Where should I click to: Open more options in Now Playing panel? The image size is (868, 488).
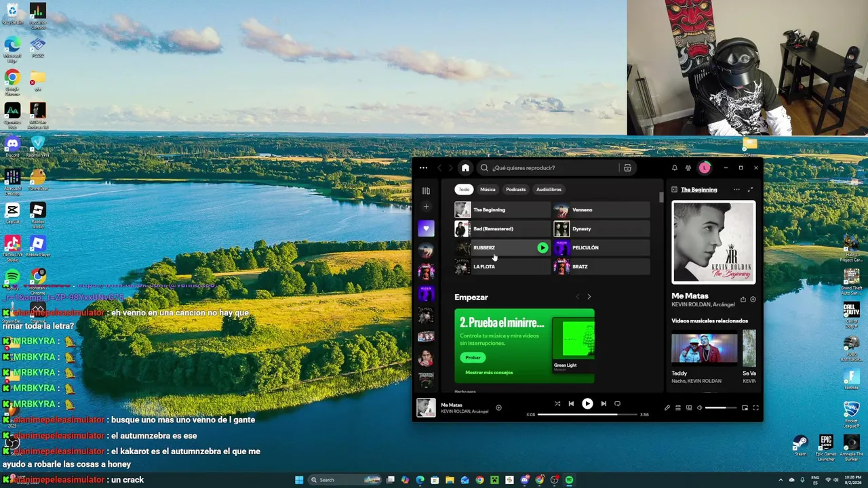(x=736, y=190)
